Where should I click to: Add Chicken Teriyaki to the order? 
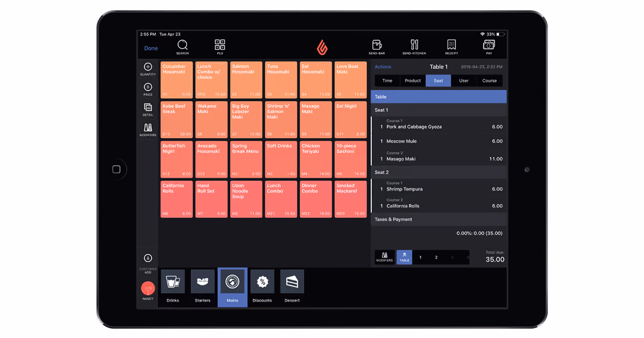point(316,159)
